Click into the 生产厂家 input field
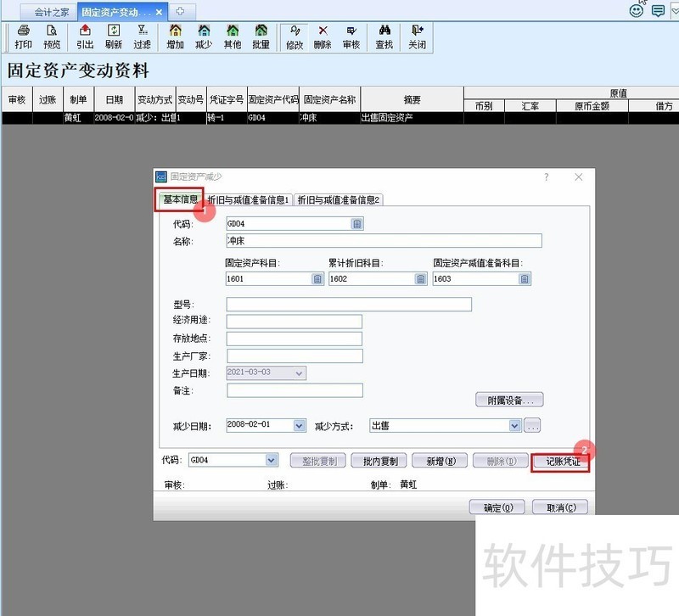Viewport: 679px width, 616px height. [x=295, y=356]
